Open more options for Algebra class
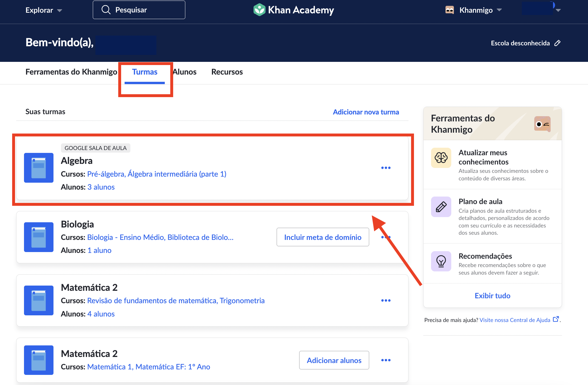Viewport: 588px width, 385px height. tap(386, 168)
